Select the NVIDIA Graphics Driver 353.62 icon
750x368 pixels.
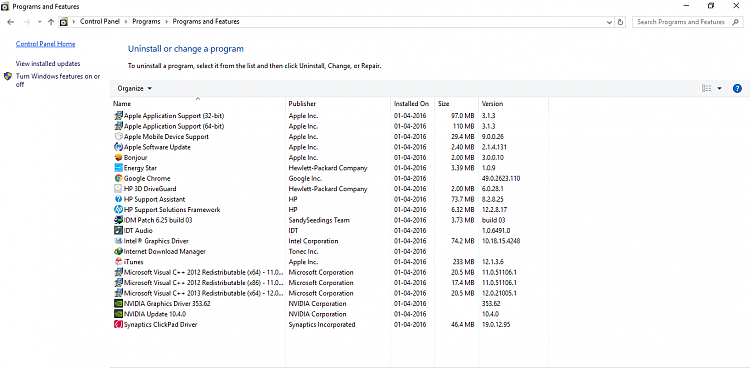[x=119, y=303]
